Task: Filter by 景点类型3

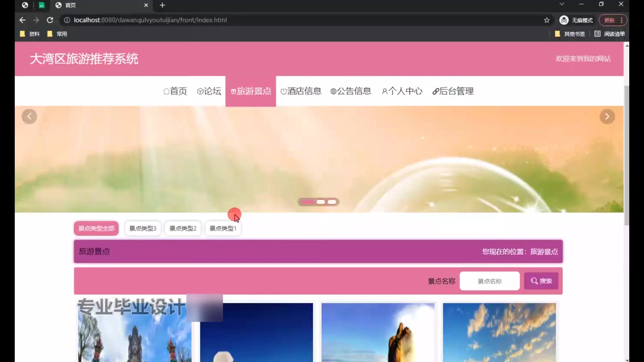Action: pyautogui.click(x=143, y=228)
